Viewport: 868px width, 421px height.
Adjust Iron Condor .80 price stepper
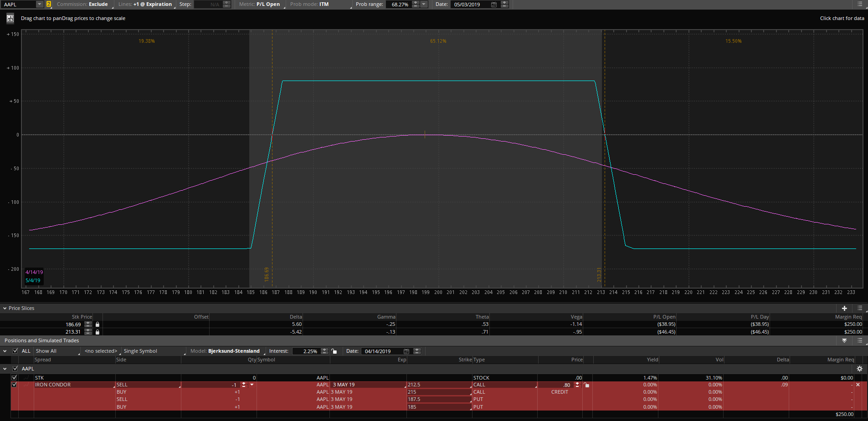point(577,385)
